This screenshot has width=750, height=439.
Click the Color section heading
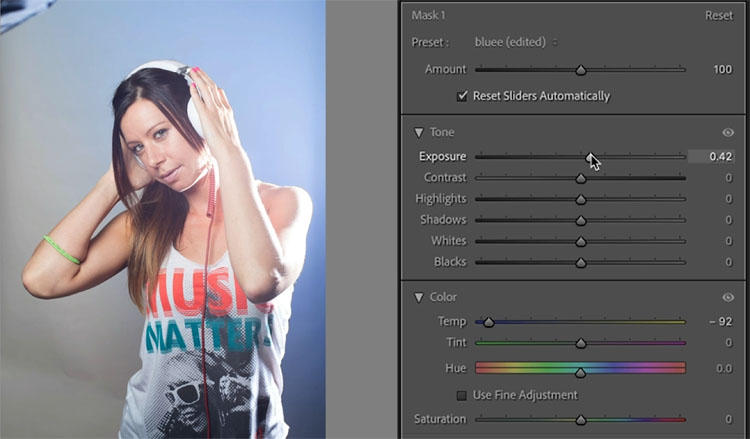coord(443,297)
